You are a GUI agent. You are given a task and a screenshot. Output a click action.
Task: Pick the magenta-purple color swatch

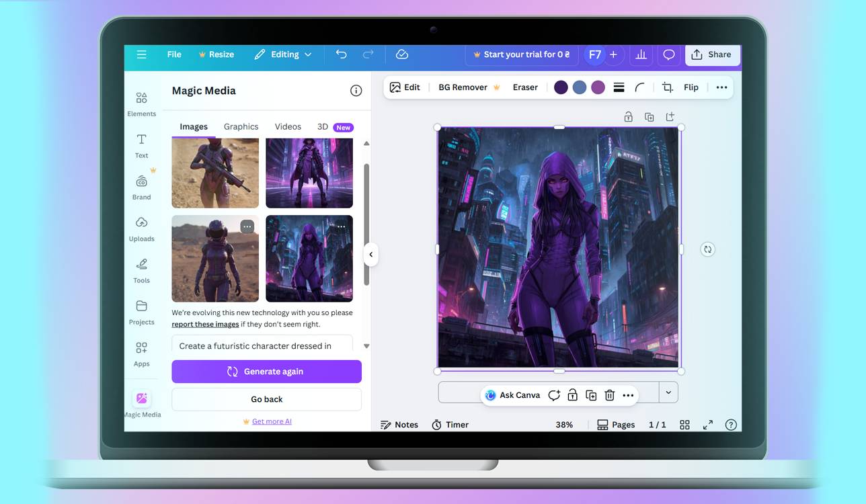[598, 87]
